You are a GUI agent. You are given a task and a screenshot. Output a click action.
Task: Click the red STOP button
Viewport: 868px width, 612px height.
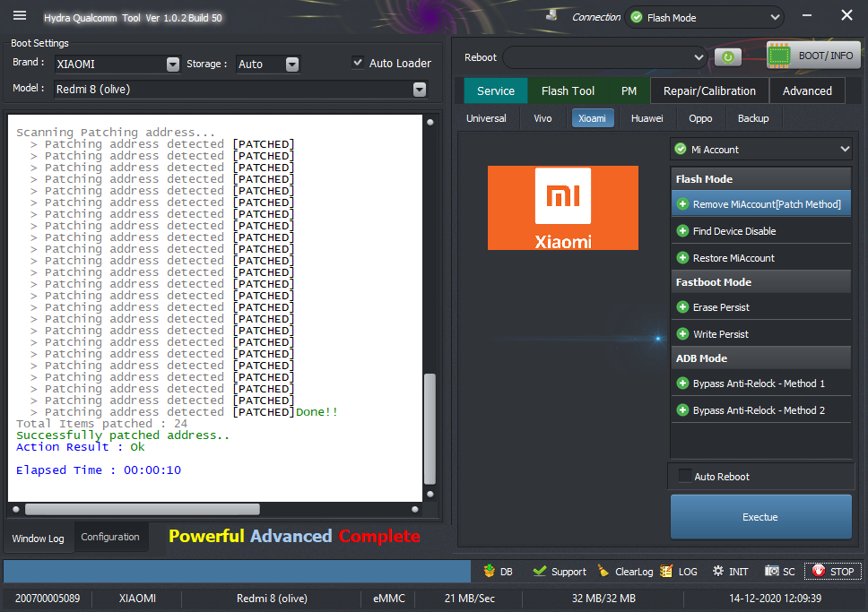point(832,571)
